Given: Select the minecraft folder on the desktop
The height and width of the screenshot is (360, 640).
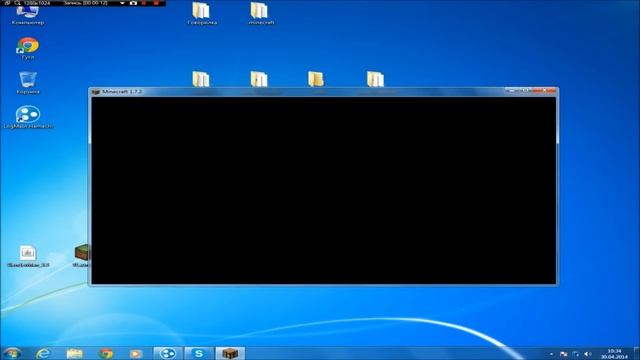Looking at the screenshot, I should [260, 13].
